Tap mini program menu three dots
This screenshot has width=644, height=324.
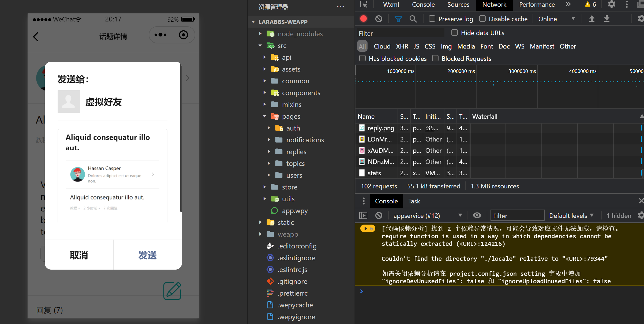pyautogui.click(x=160, y=35)
